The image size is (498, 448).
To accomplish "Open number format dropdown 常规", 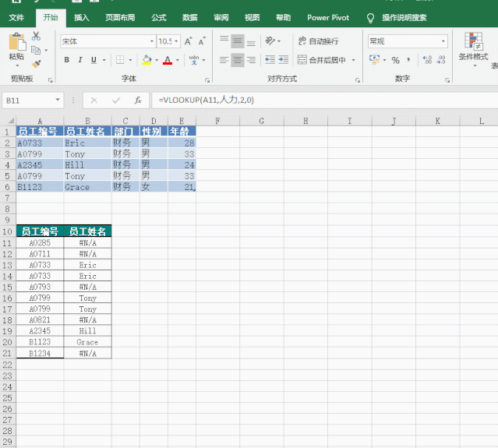I will tap(443, 41).
